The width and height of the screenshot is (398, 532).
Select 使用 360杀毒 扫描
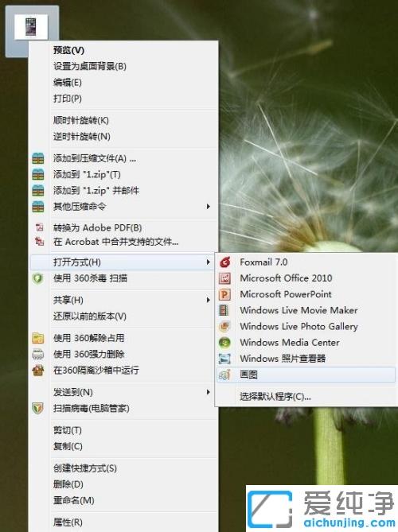(90, 278)
